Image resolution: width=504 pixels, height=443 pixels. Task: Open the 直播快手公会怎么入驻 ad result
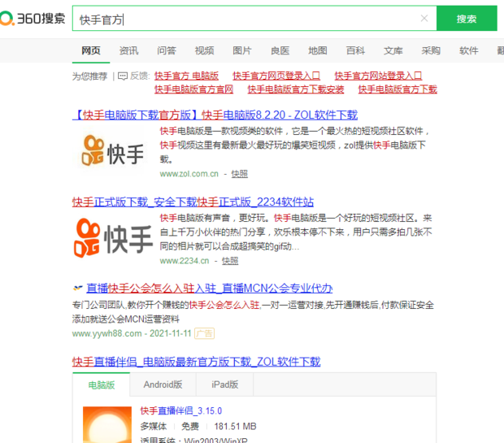[x=209, y=288]
